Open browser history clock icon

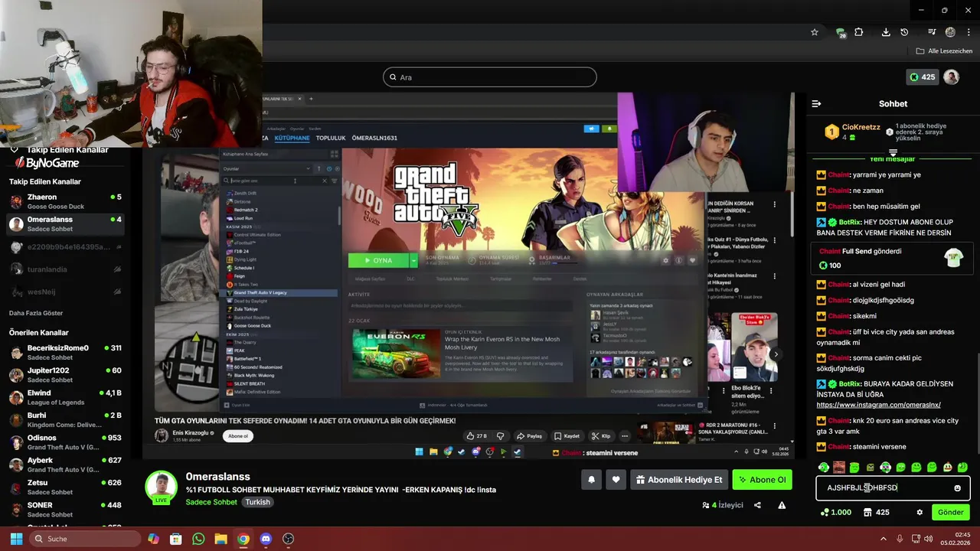(x=904, y=32)
